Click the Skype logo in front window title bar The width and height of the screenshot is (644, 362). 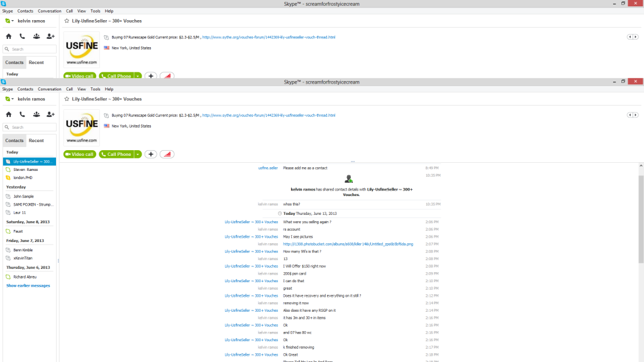(x=3, y=82)
